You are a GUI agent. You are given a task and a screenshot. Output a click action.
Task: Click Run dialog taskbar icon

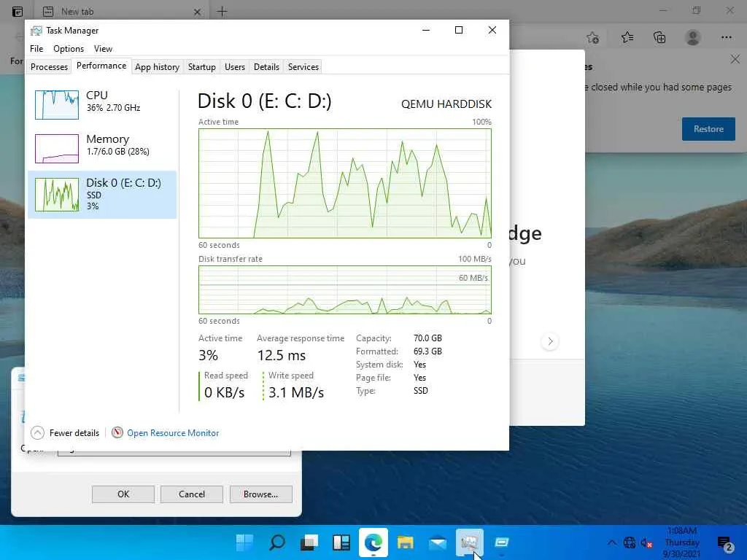point(501,542)
